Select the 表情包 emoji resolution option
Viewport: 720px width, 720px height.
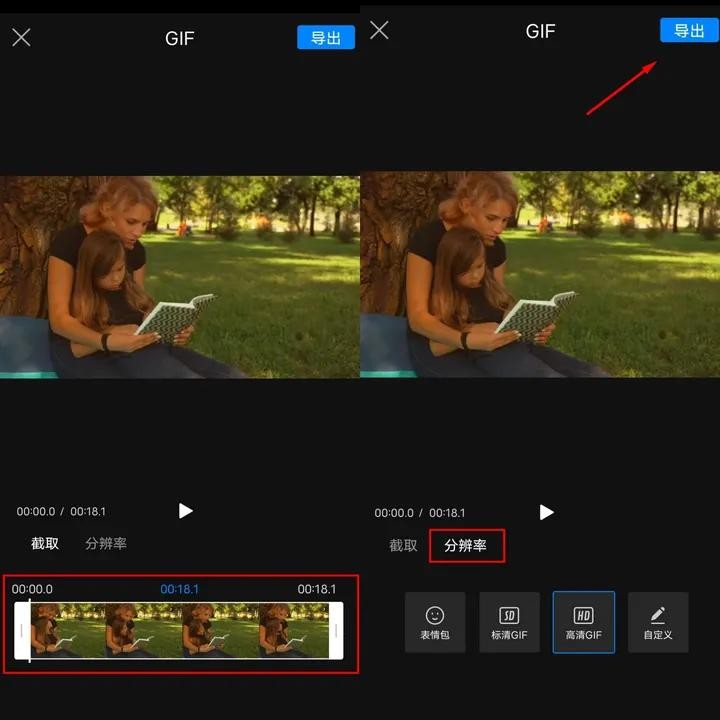point(435,622)
